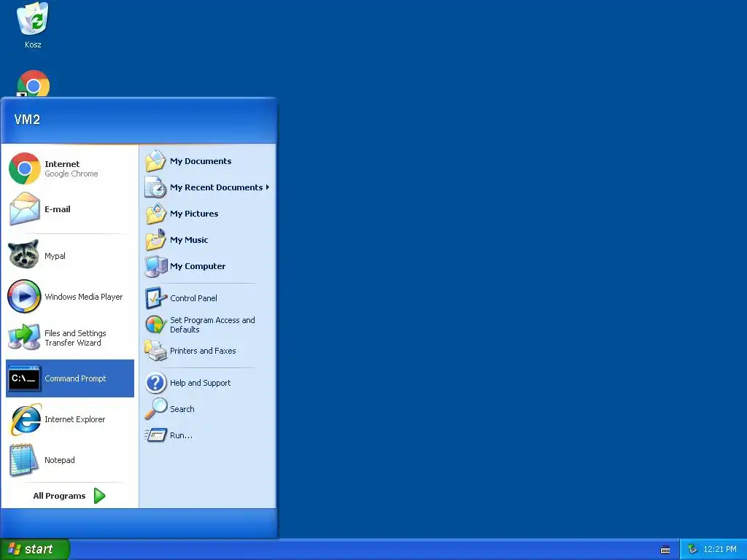Open the Help and Support question mark icon
747x560 pixels.
[x=156, y=383]
